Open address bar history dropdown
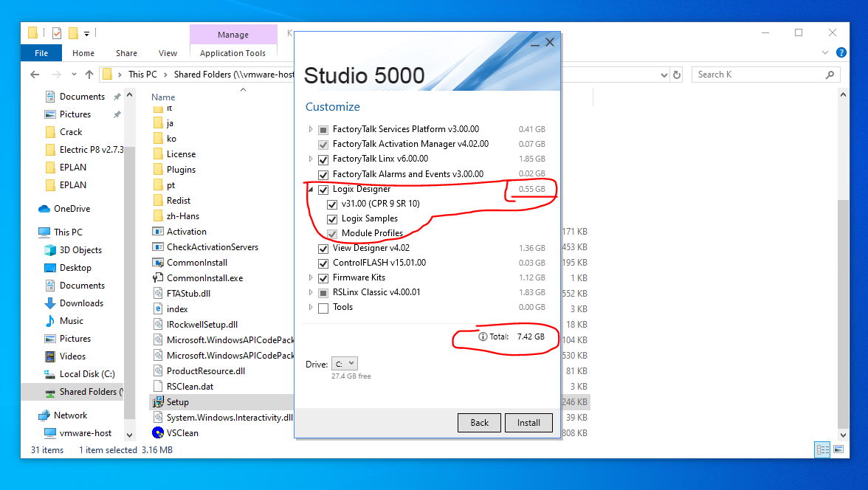The width and height of the screenshot is (868, 490). click(x=664, y=75)
